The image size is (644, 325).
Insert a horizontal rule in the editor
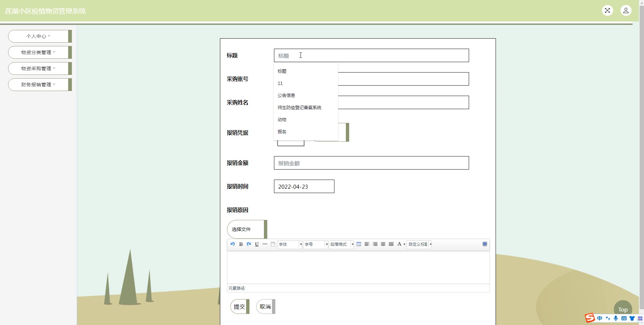point(265,244)
